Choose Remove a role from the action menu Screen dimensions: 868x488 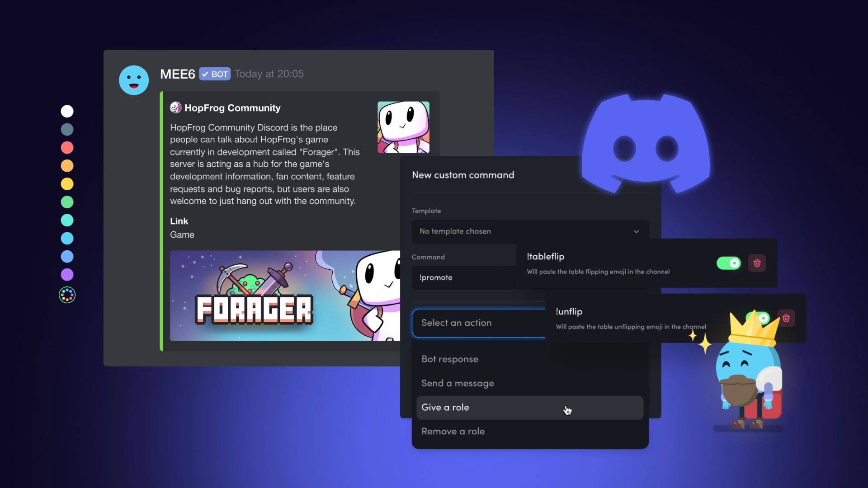pyautogui.click(x=453, y=431)
